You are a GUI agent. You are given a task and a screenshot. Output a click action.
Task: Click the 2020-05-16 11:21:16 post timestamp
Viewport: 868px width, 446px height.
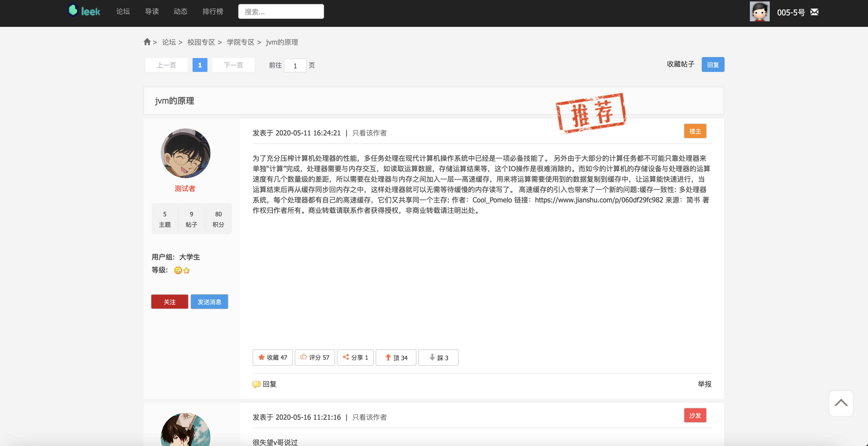[x=308, y=417]
